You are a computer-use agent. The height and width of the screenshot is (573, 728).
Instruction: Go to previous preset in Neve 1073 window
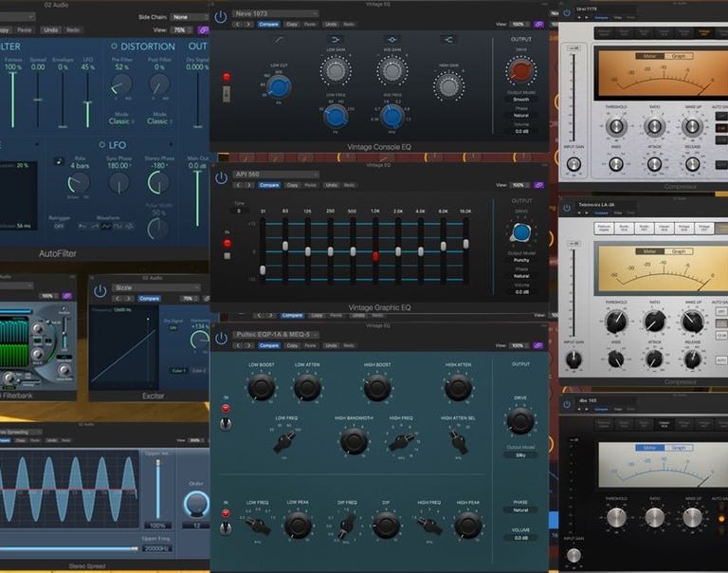pos(238,24)
